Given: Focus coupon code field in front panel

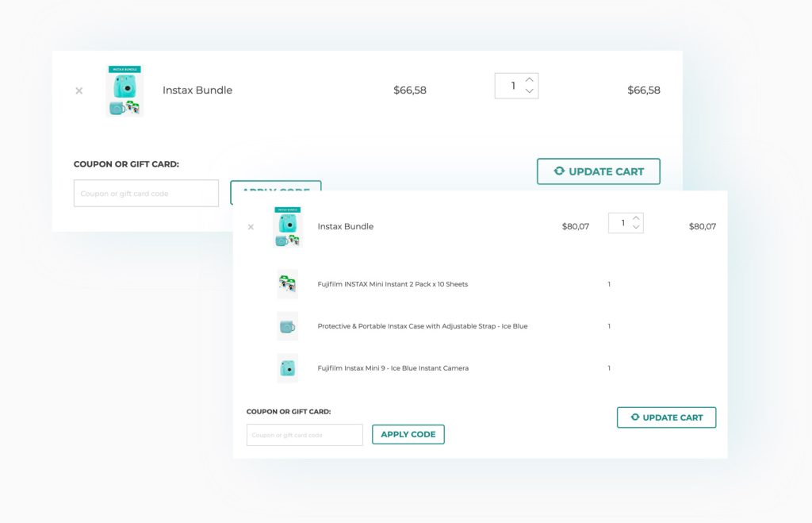Looking at the screenshot, I should (304, 435).
